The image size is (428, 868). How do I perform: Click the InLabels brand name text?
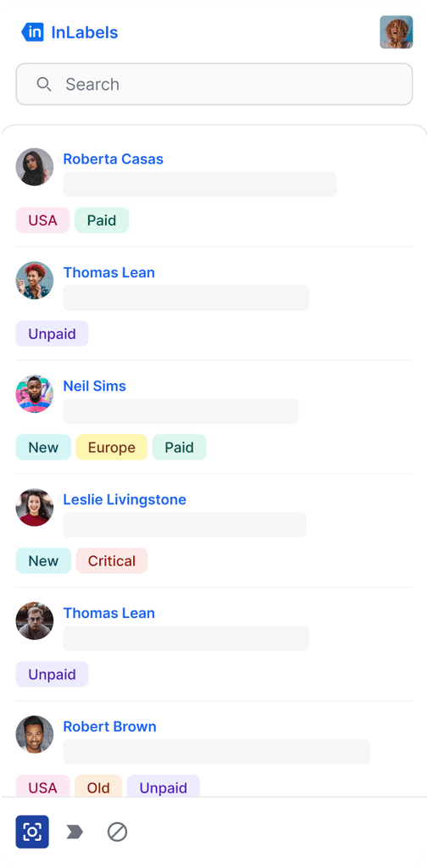pos(85,32)
